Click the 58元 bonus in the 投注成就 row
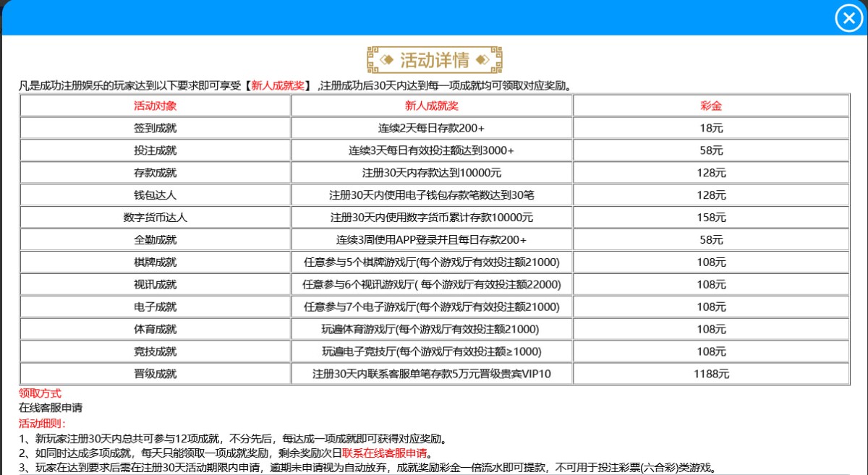 pyautogui.click(x=711, y=150)
